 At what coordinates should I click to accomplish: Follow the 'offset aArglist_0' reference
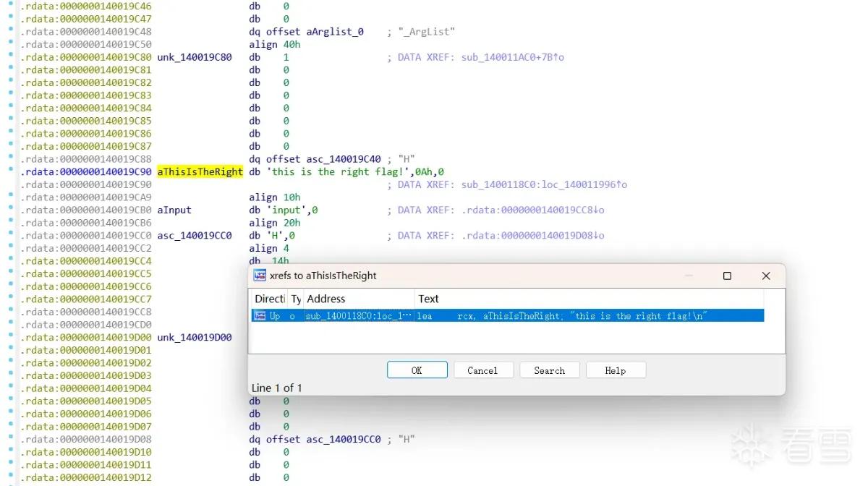[314, 32]
